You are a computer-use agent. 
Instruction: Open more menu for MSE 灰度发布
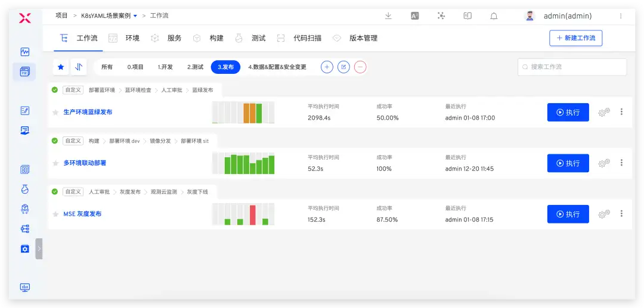coord(621,213)
